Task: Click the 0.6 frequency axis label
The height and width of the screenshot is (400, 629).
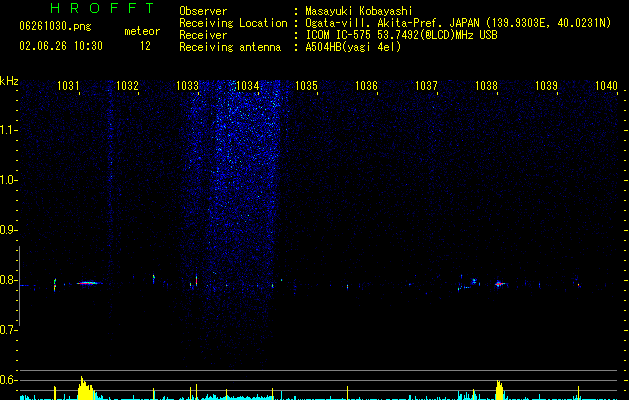Action: tap(8, 380)
